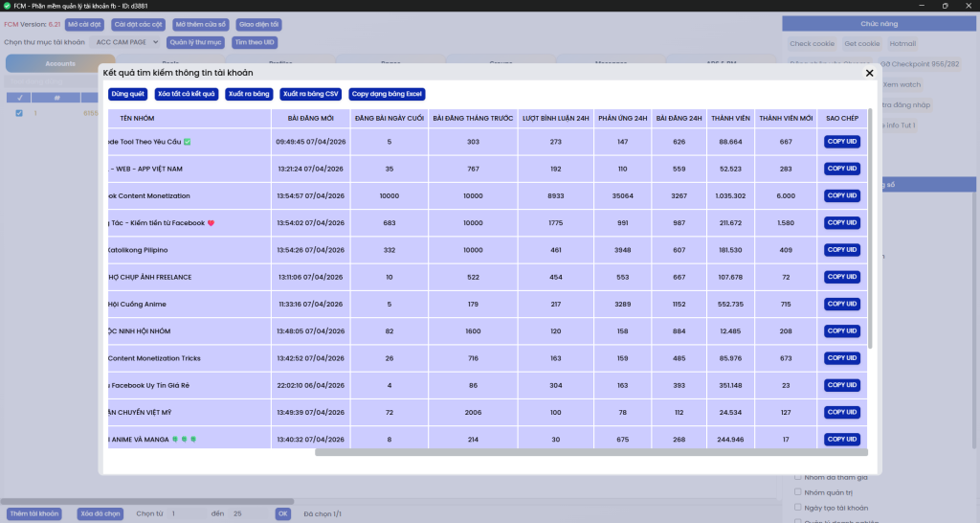The image size is (980, 523).
Task: Click the horizontal scrollbar of results table
Action: (x=590, y=452)
